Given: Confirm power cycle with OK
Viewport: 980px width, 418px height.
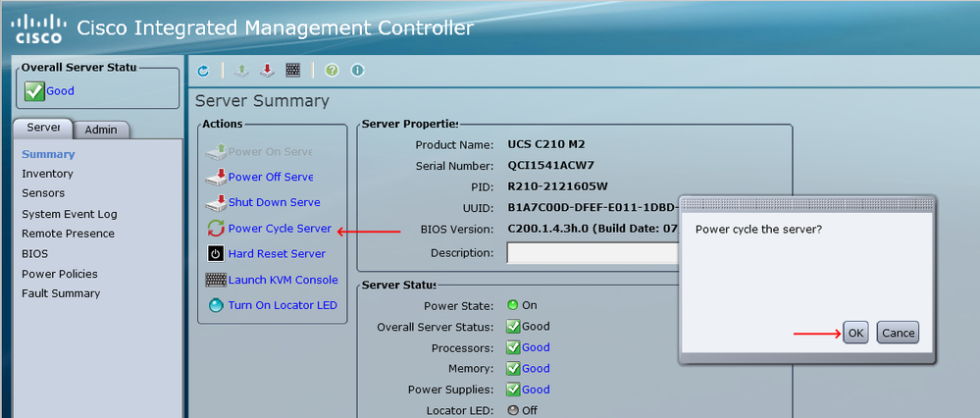Looking at the screenshot, I should click(x=855, y=333).
